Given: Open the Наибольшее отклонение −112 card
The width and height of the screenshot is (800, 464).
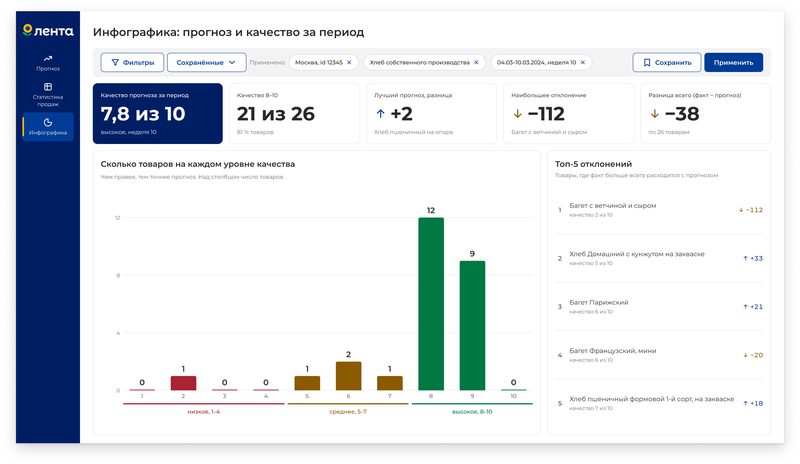Looking at the screenshot, I should coord(568,113).
